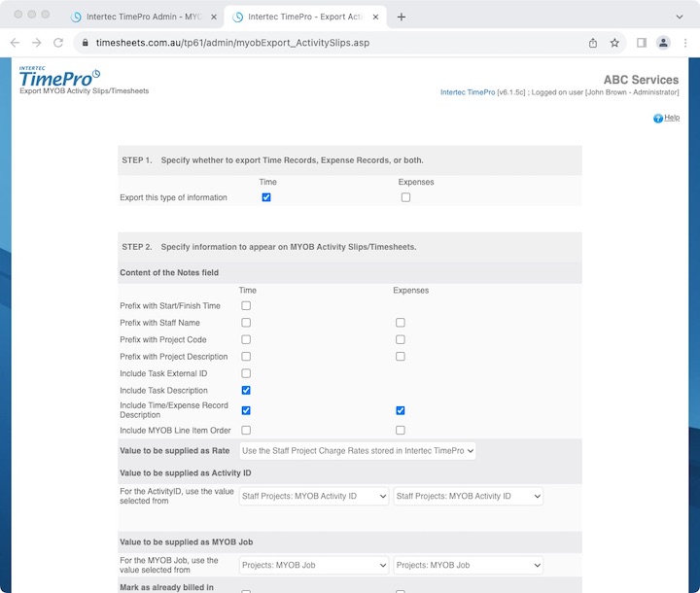Click the STEP 2 heading text
This screenshot has height=593, width=700.
(268, 247)
